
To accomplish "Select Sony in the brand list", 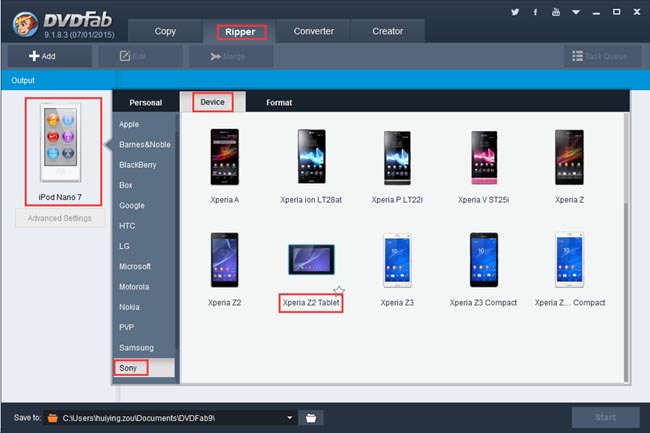I will click(144, 368).
